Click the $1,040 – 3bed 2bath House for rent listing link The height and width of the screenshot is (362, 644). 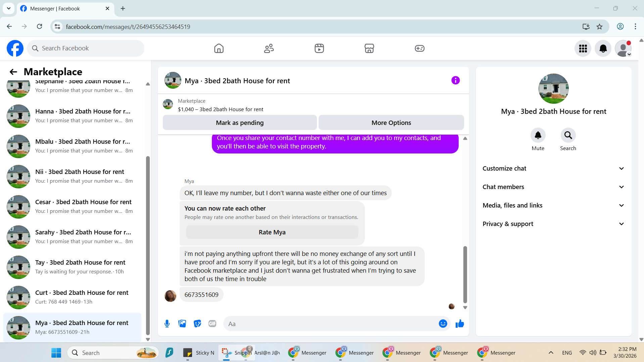tap(221, 109)
